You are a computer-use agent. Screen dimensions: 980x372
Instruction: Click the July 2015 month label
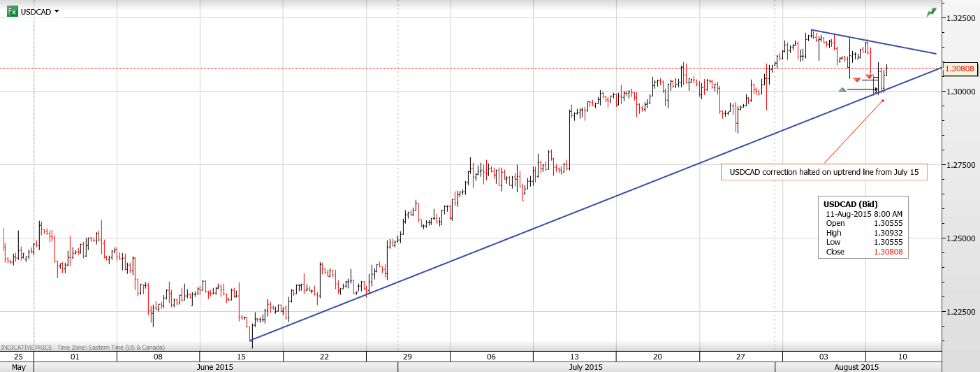tap(585, 366)
